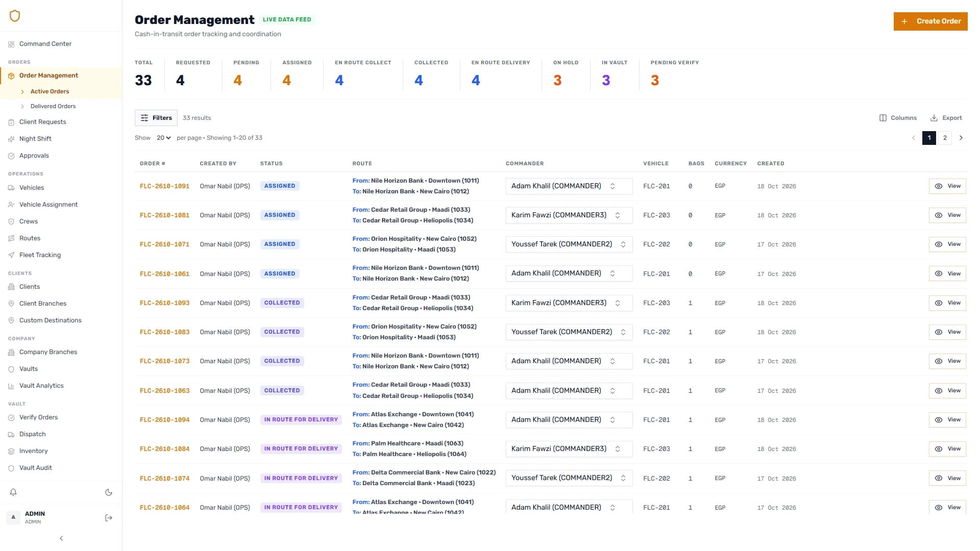Image resolution: width=980 pixels, height=551 pixels.
Task: Expand Delivered Orders submenu
Action: (22, 107)
